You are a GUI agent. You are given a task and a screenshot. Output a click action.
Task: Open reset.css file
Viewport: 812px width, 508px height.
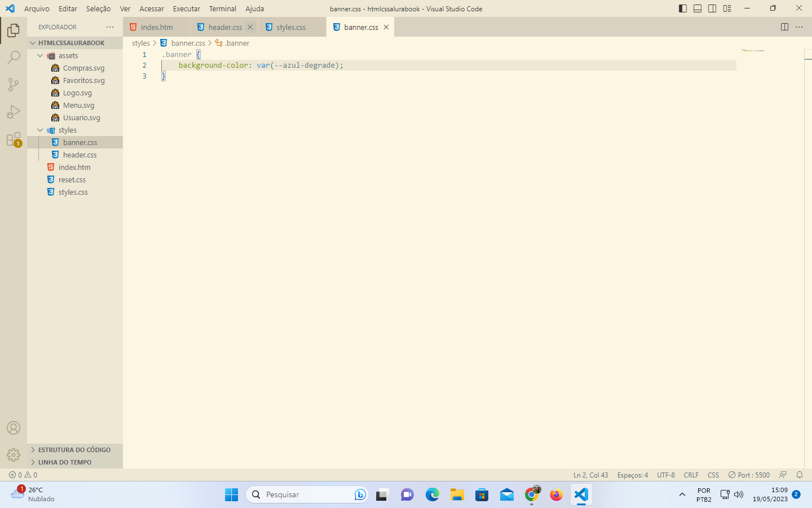click(75, 179)
